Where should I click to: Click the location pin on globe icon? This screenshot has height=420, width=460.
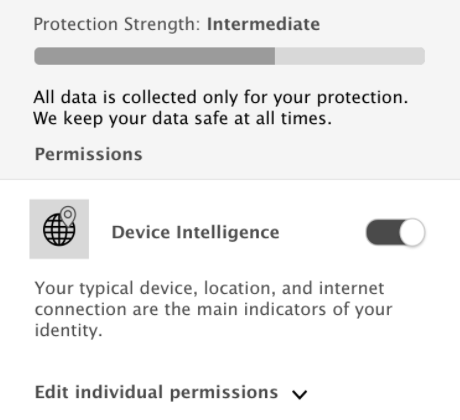68,215
